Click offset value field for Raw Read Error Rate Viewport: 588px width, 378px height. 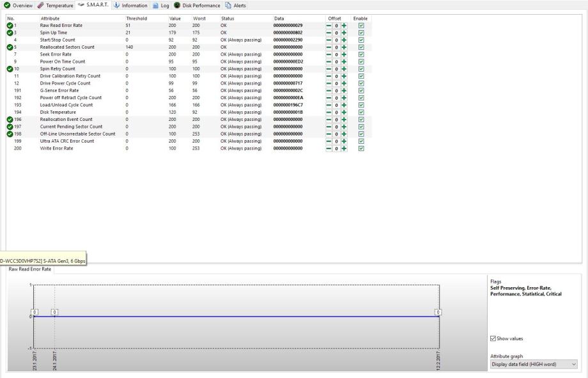336,26
